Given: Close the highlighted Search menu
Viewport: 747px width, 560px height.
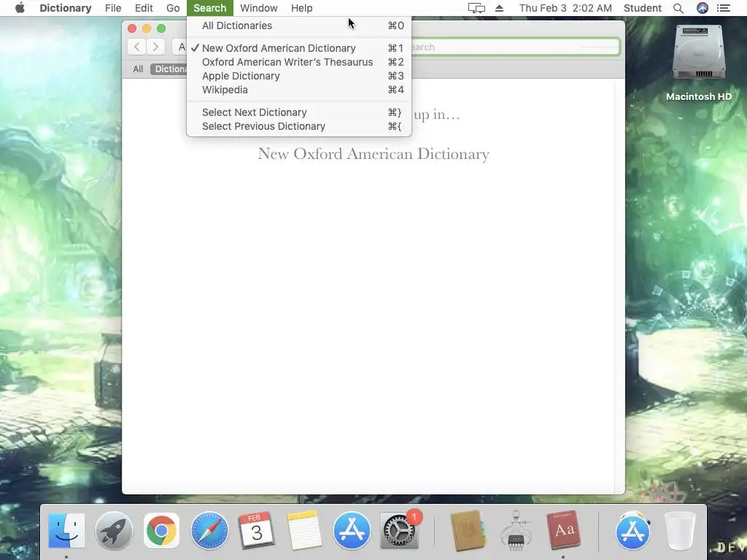Looking at the screenshot, I should 209,8.
